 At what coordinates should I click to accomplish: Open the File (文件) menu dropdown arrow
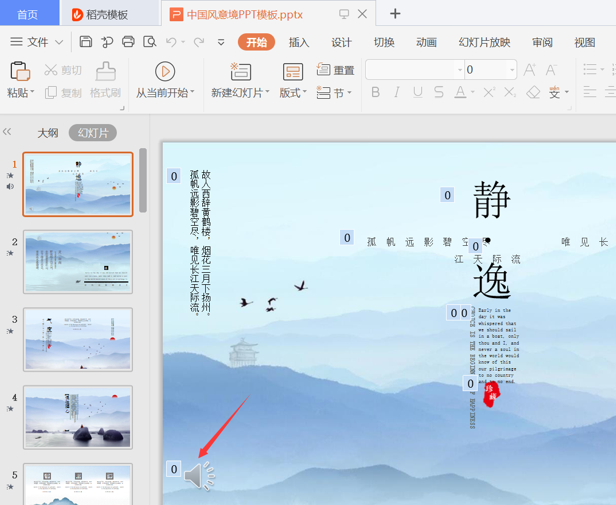click(x=59, y=42)
